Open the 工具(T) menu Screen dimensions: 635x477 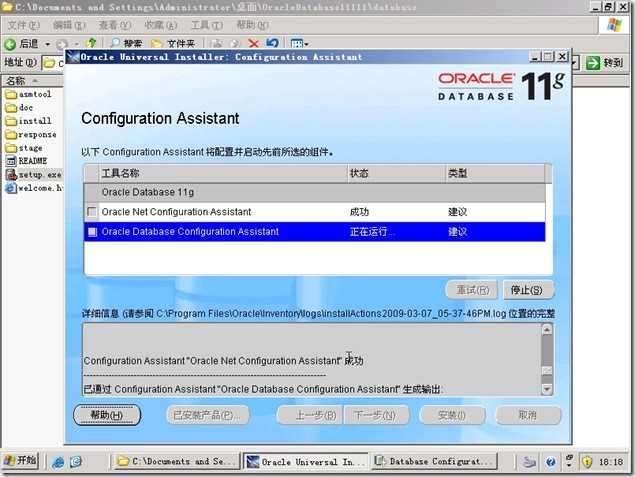(x=207, y=26)
